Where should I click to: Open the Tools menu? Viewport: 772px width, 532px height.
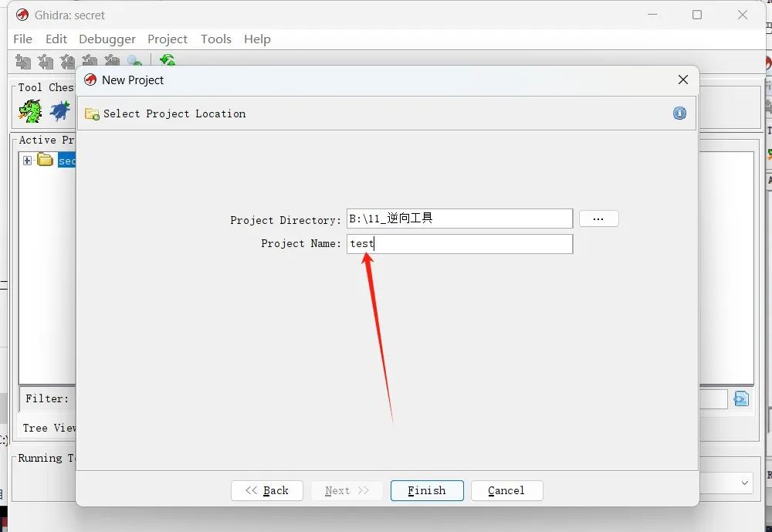[215, 39]
